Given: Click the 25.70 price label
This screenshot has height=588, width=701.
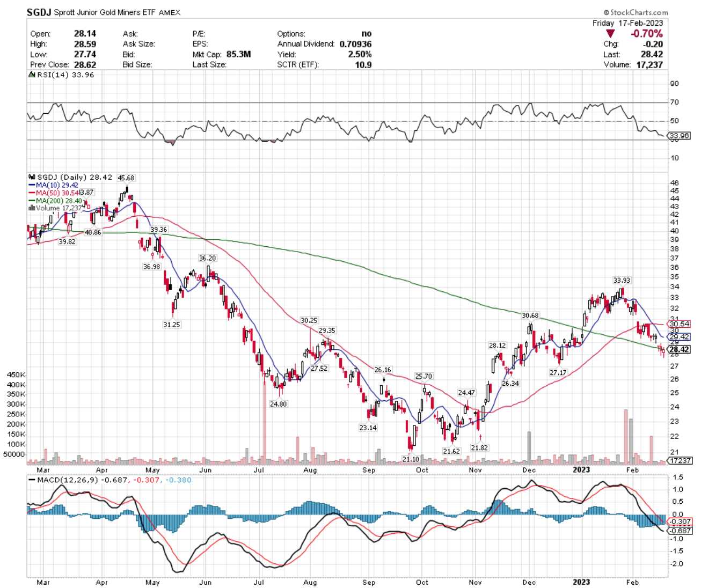Looking at the screenshot, I should click(423, 376).
